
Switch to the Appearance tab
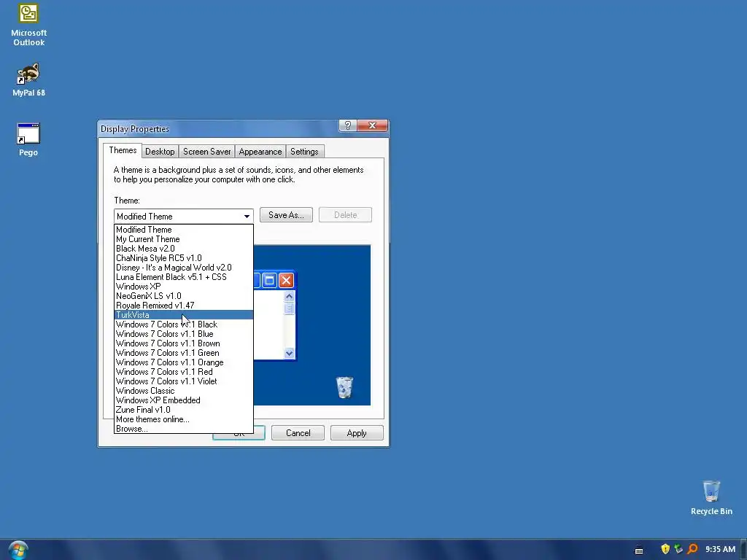(260, 152)
